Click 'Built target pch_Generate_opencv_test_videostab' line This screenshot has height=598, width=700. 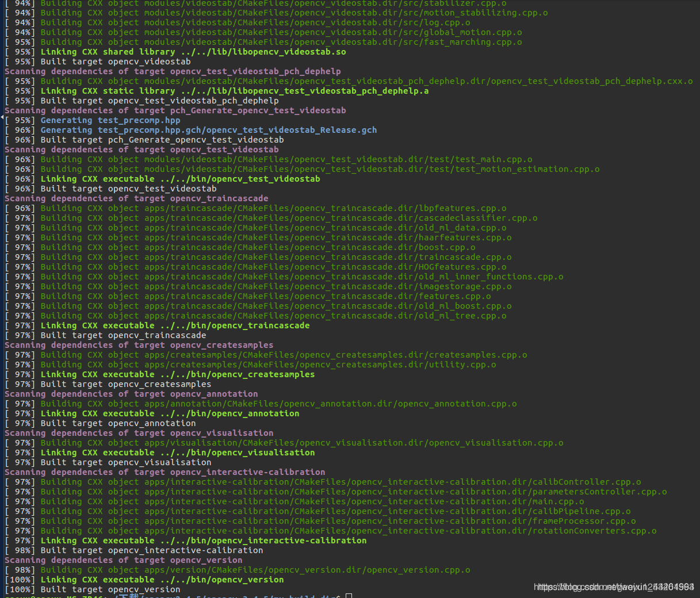coord(144,140)
